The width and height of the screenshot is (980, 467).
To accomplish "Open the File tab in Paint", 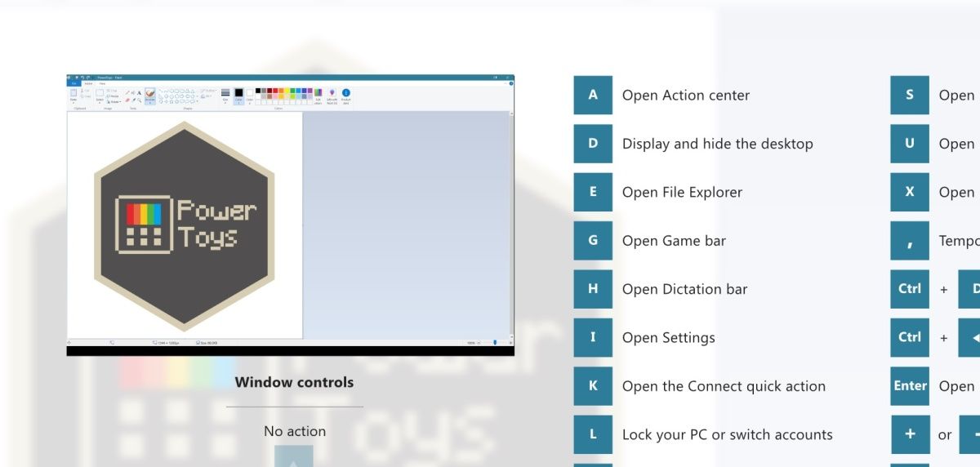I will click(73, 83).
